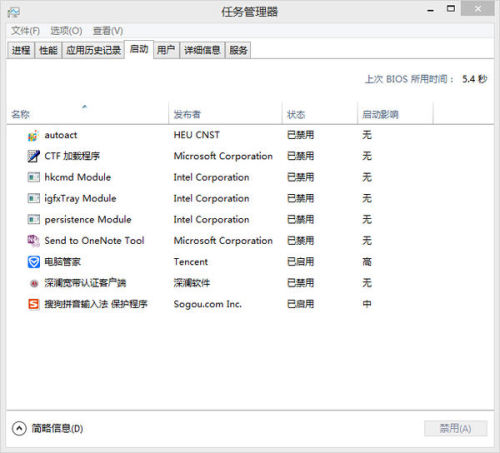
Task: Click Intel Corporation publisher for persistence Module
Action: [211, 219]
